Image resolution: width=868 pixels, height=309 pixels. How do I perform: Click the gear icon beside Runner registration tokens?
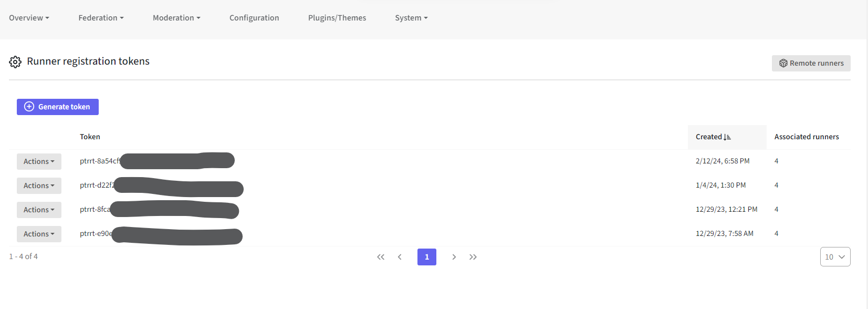coord(15,62)
